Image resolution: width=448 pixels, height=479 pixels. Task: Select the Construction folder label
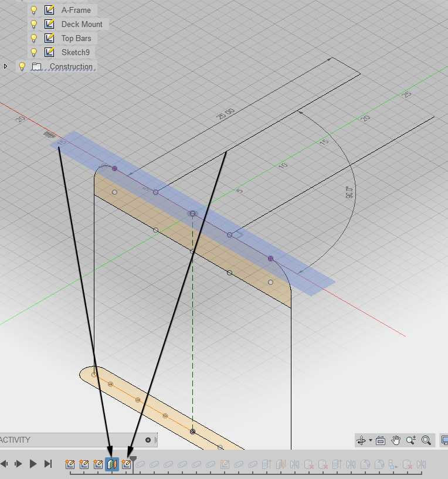pyautogui.click(x=71, y=66)
